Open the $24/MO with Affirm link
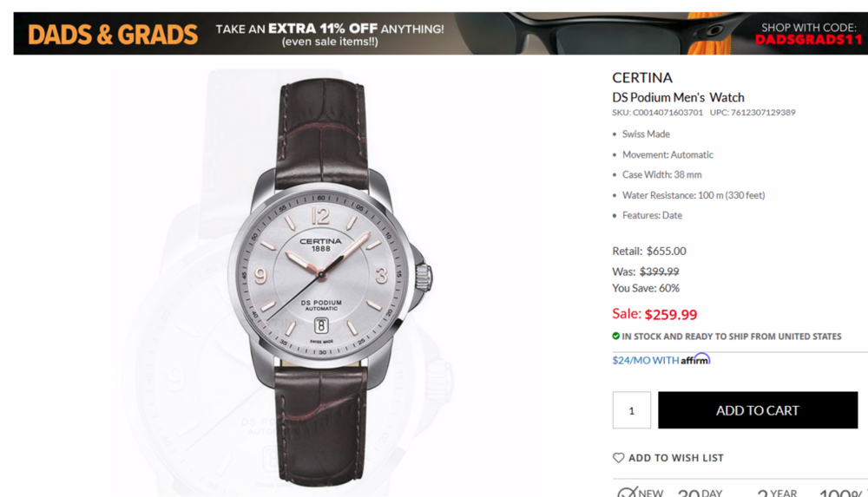The width and height of the screenshot is (868, 497). pos(661,360)
